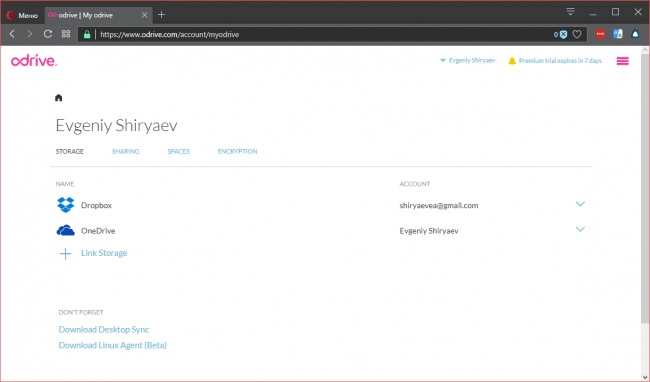650x382 pixels.
Task: Expand the OneDrive row chevron
Action: pyautogui.click(x=580, y=229)
